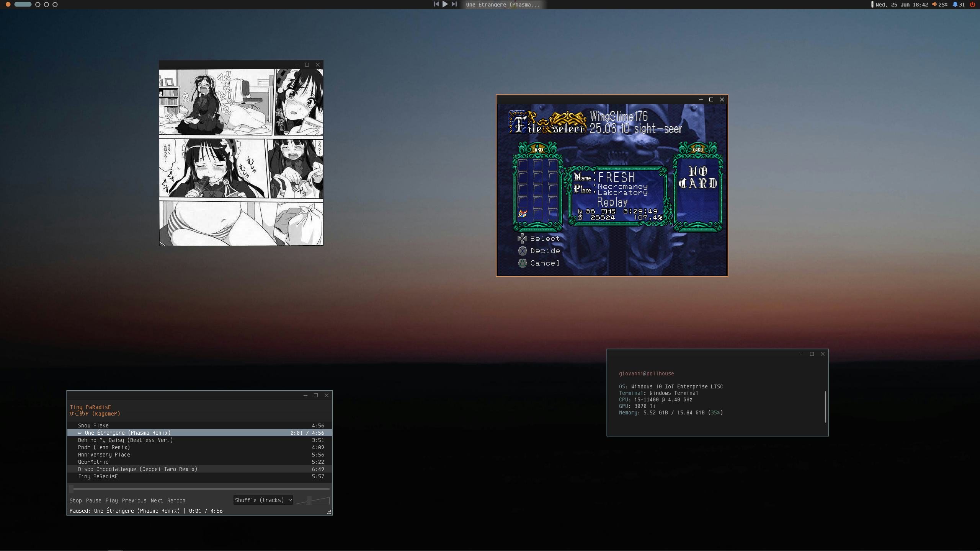
Task: Select the Geo-Metric track
Action: [x=199, y=462]
